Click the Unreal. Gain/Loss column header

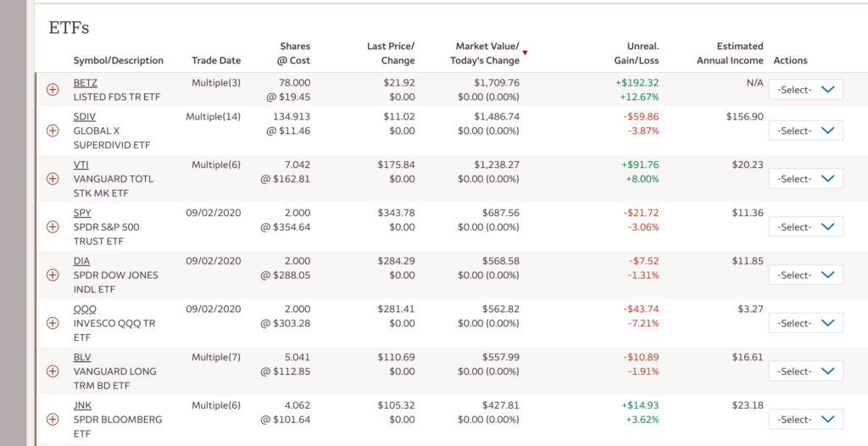click(x=636, y=53)
